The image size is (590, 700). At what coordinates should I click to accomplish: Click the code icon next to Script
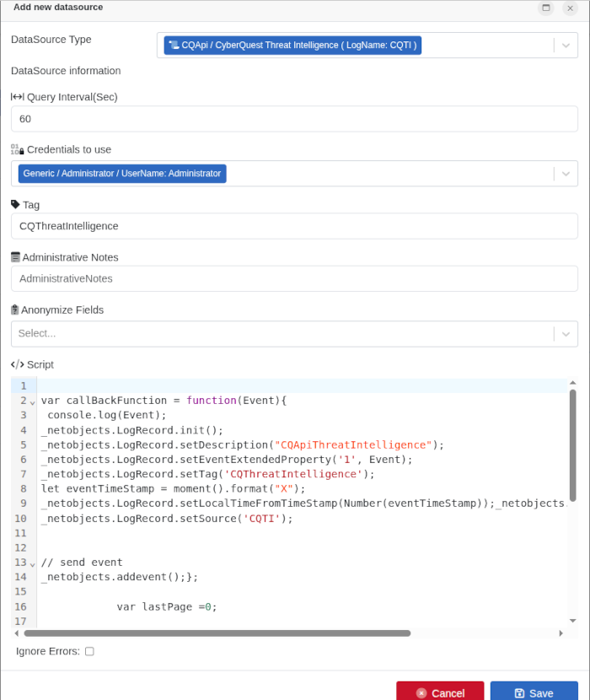17,364
